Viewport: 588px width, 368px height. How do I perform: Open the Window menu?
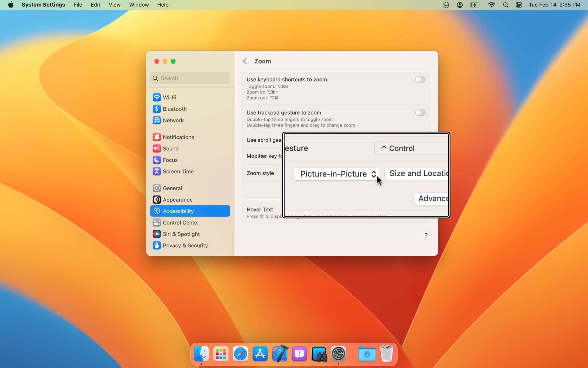tap(139, 5)
